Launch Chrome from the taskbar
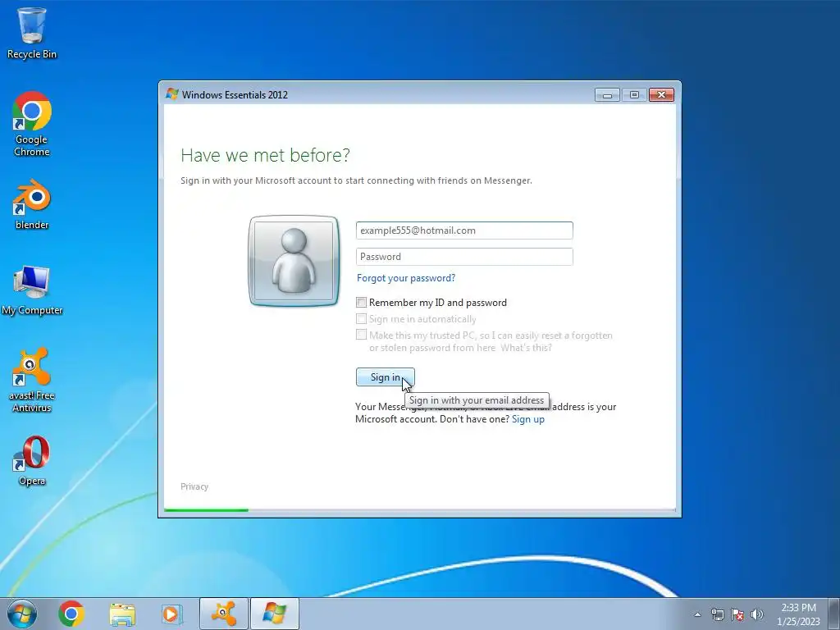This screenshot has width=840, height=630. tap(71, 614)
